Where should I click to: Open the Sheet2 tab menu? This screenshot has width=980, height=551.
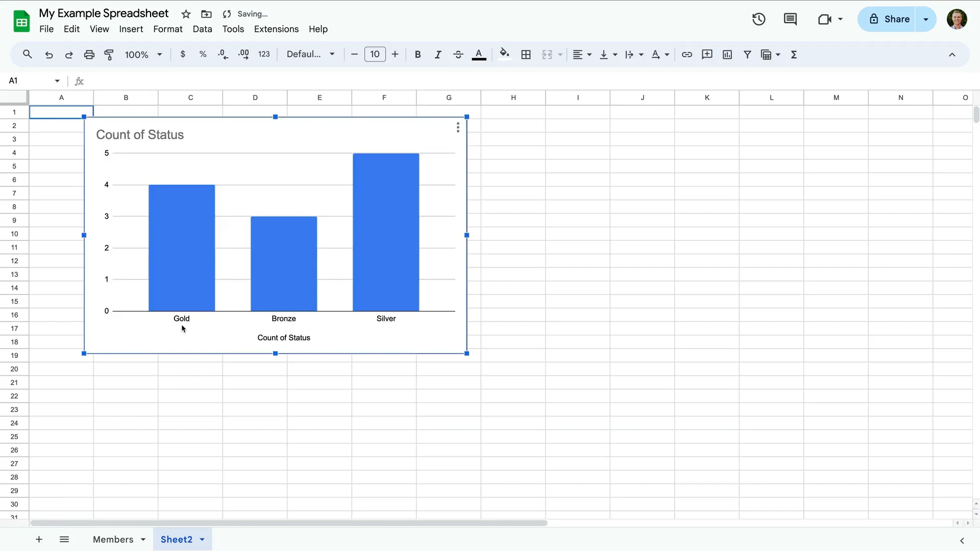pos(200,539)
